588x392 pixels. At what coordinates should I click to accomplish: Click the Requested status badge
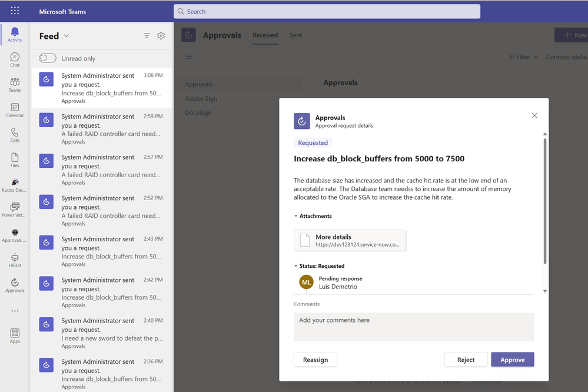313,143
